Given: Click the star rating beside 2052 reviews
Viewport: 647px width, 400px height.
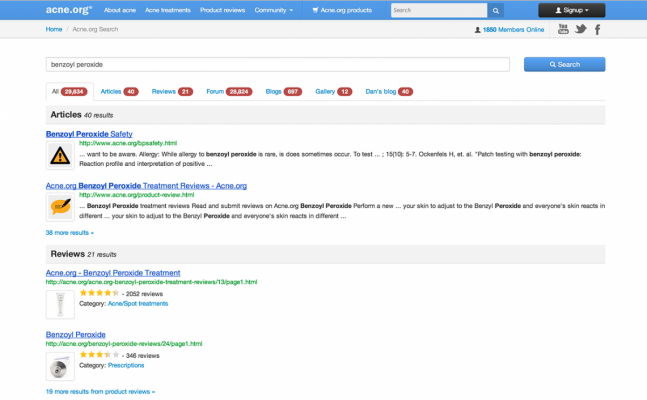Looking at the screenshot, I should pos(99,293).
